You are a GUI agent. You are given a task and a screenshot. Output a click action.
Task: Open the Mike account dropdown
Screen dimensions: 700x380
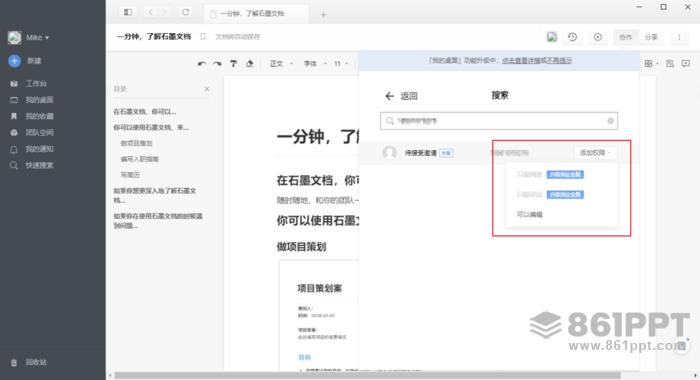(37, 38)
